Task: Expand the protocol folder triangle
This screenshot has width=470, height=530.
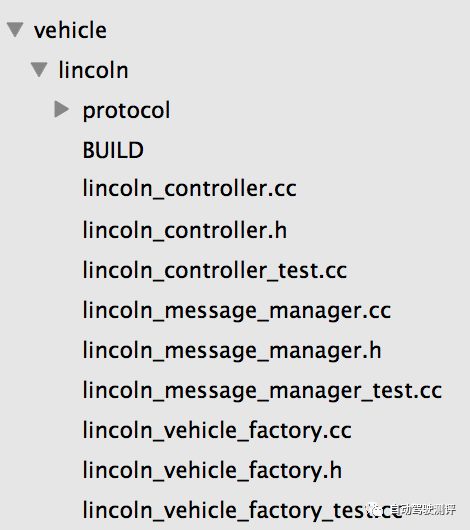Action: click(62, 109)
